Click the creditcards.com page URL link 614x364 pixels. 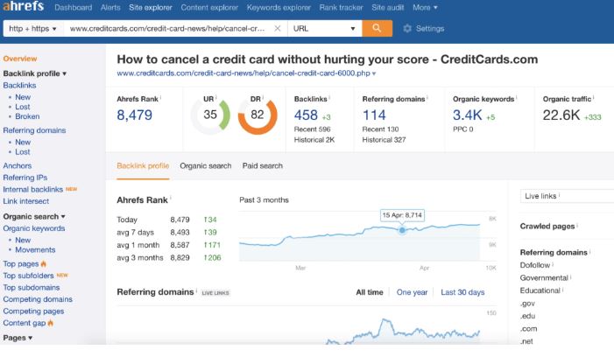(x=243, y=73)
